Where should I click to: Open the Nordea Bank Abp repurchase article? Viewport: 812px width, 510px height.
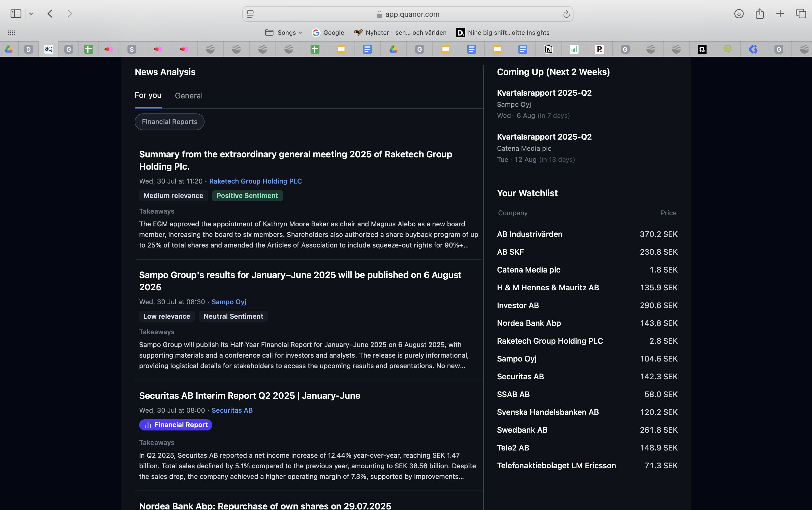(265, 506)
